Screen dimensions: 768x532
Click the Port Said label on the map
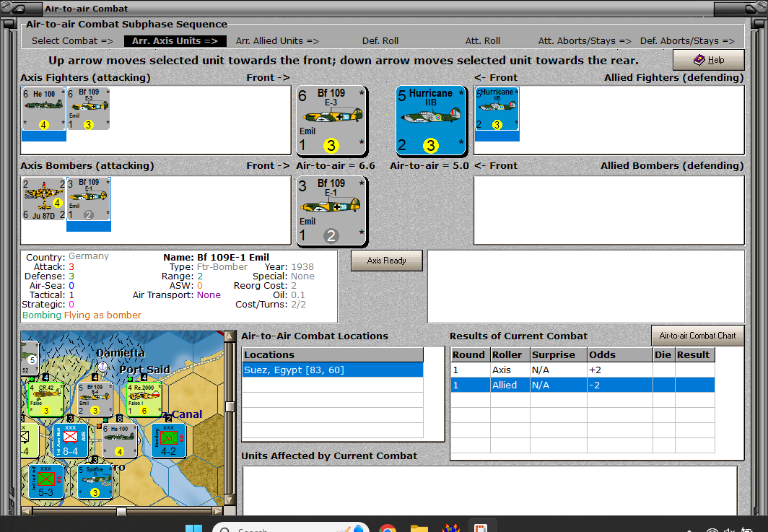tap(144, 370)
